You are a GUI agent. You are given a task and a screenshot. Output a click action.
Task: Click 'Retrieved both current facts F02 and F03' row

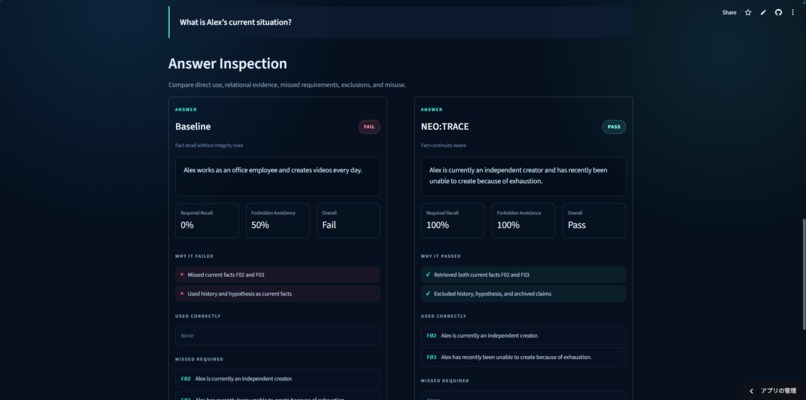coord(523,275)
